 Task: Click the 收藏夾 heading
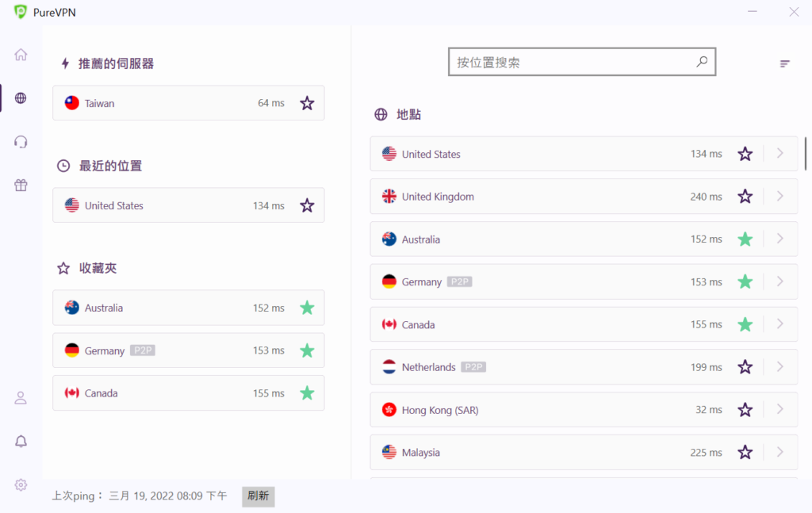click(98, 268)
